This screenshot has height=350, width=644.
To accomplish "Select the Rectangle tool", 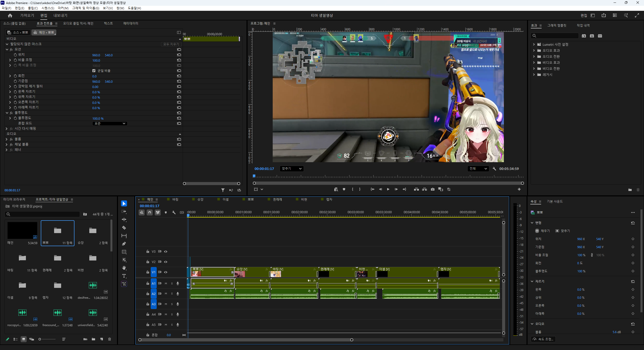I will 124,252.
